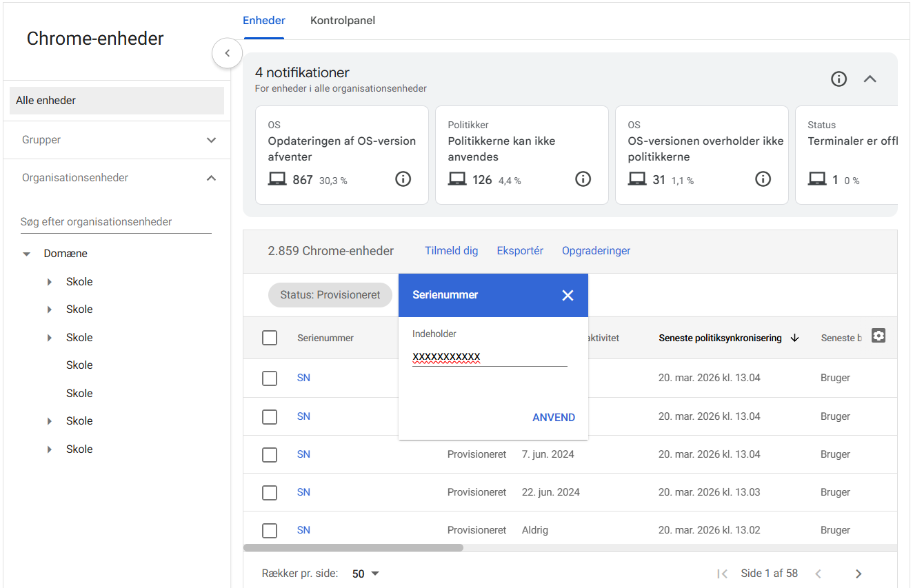Collapse the notifications panel
The image size is (913, 588).
870,79
